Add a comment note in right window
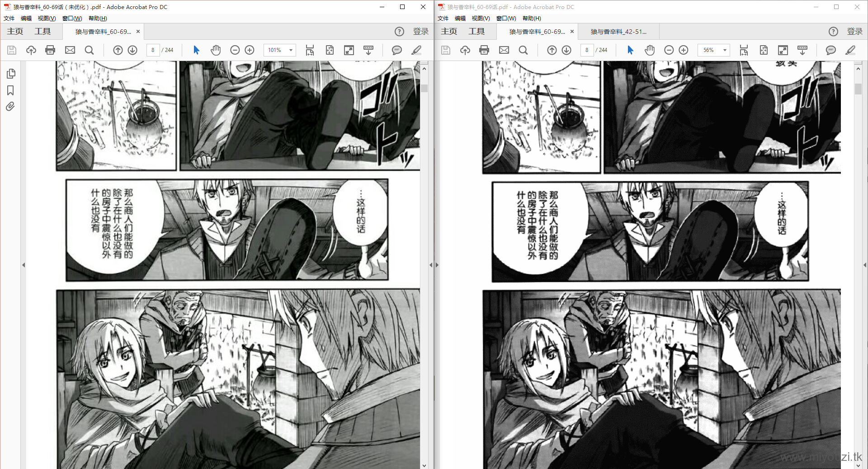The height and width of the screenshot is (469, 868). coord(830,50)
